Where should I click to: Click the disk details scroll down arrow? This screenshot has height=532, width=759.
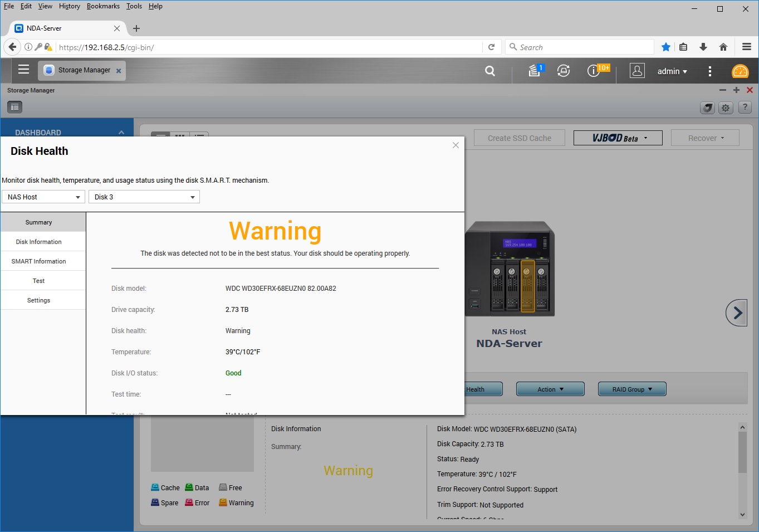(x=742, y=514)
